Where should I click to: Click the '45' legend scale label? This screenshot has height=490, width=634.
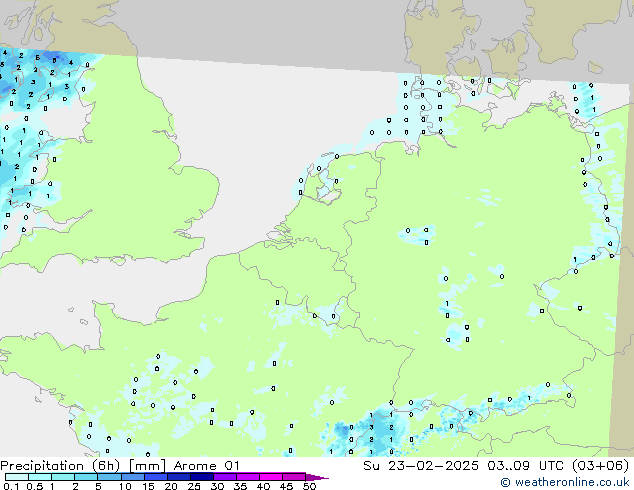(x=286, y=486)
